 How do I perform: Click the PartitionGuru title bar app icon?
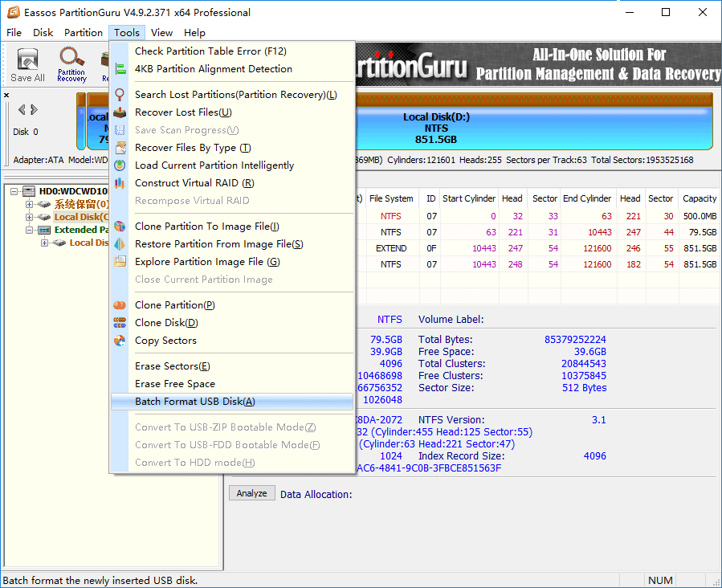coord(14,12)
